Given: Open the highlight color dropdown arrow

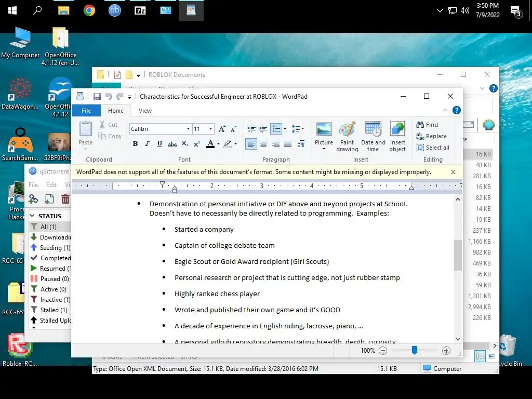Looking at the screenshot, I should pyautogui.click(x=235, y=143).
